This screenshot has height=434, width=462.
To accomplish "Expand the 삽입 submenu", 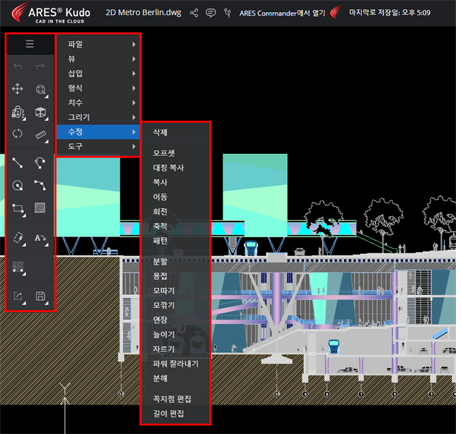I will [98, 73].
